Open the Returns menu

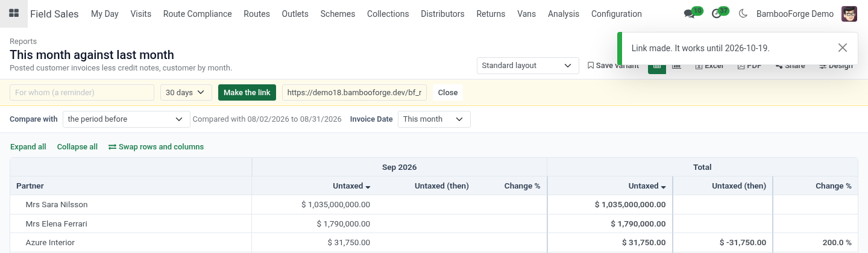[491, 14]
